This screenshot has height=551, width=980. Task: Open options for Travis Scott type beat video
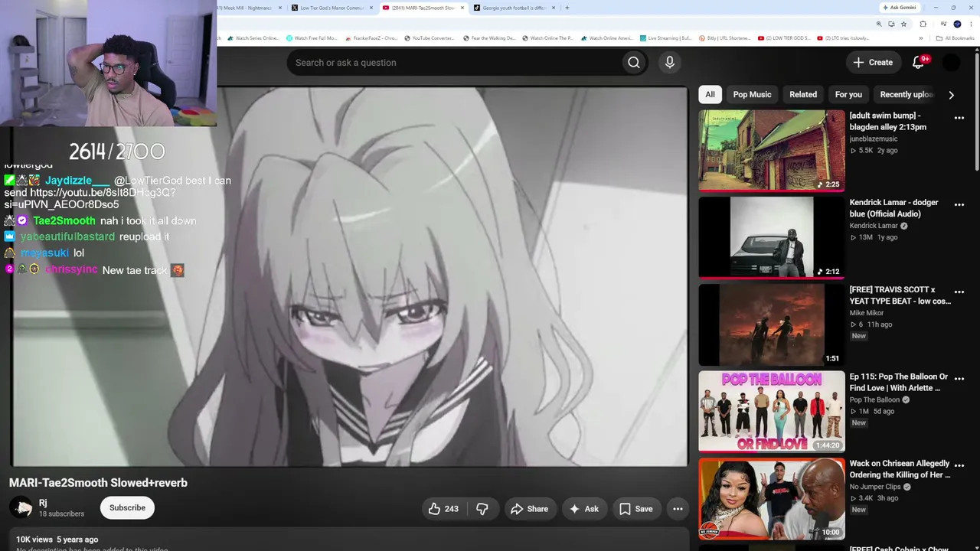point(959,292)
